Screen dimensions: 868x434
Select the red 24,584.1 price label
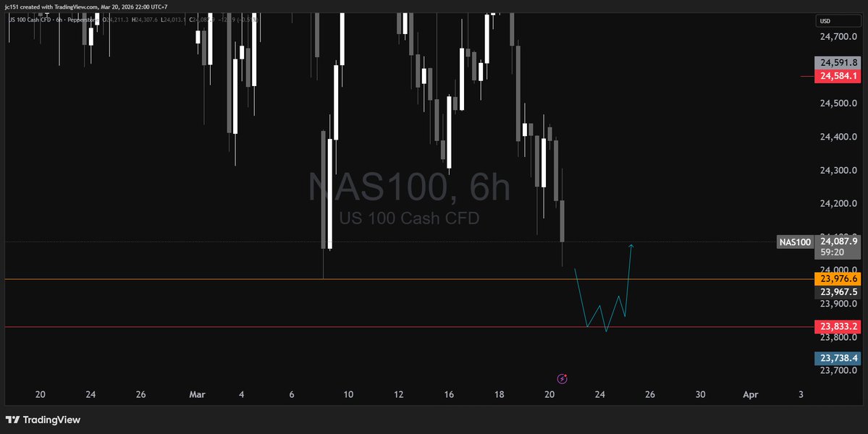coord(838,76)
